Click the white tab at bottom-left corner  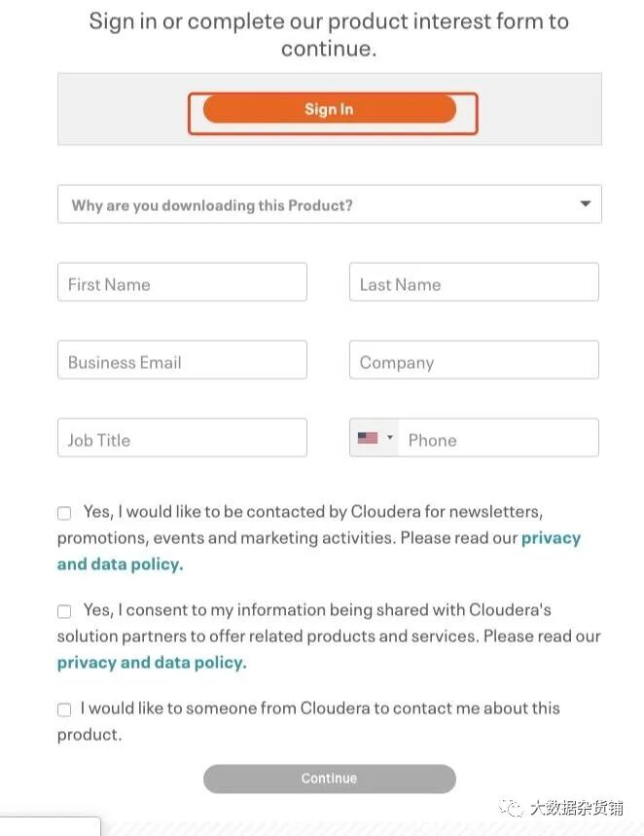point(50,826)
